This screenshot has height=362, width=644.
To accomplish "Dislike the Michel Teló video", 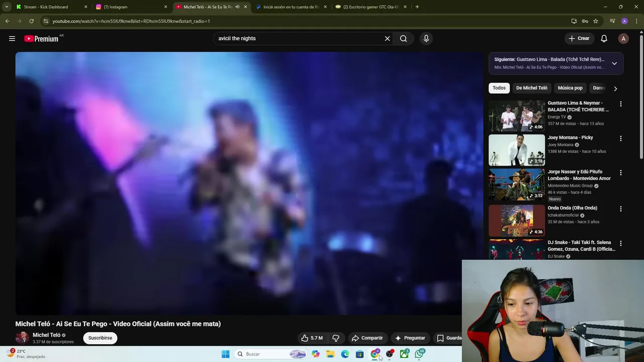I will [x=336, y=338].
